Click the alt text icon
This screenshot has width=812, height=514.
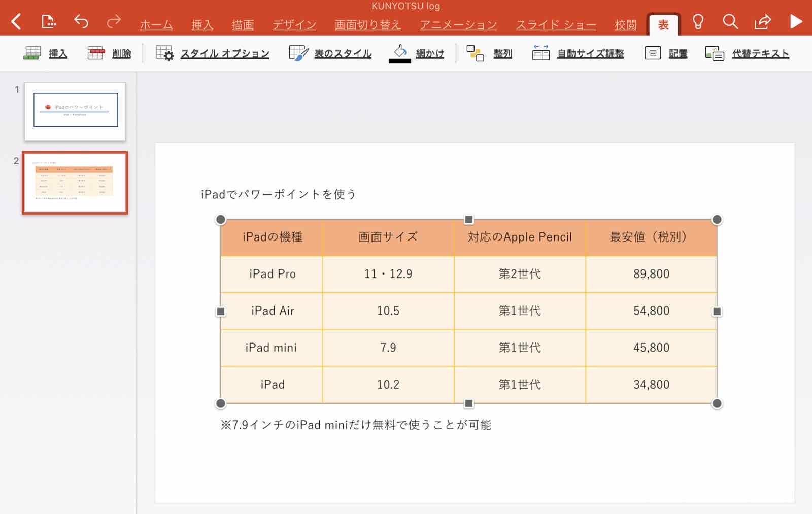click(x=715, y=53)
